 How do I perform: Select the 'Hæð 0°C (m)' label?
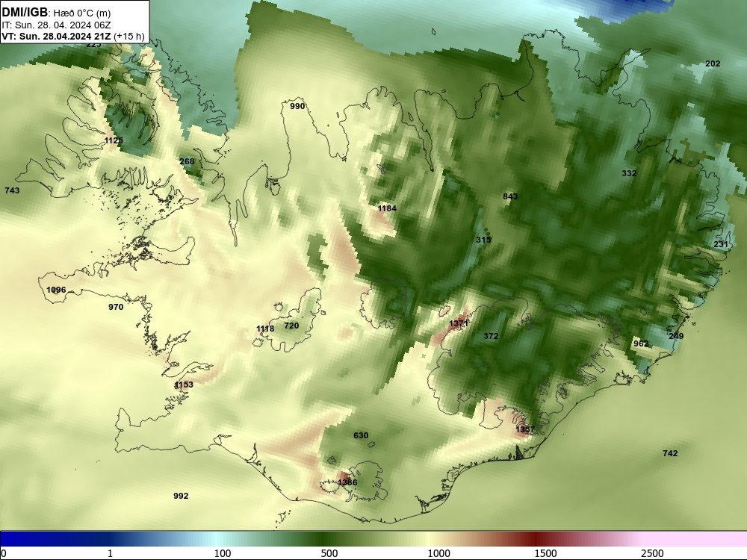pos(82,13)
